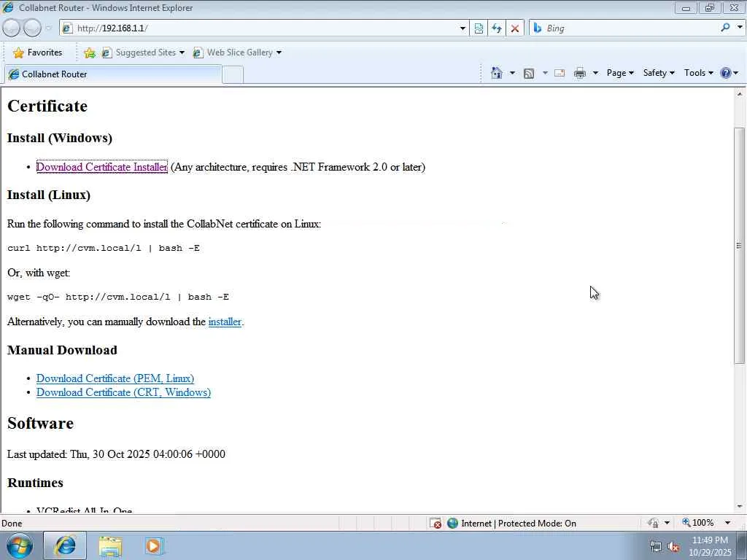Click Download Certificate (PEM, Linux) link
This screenshot has height=560, width=747.
pos(115,378)
